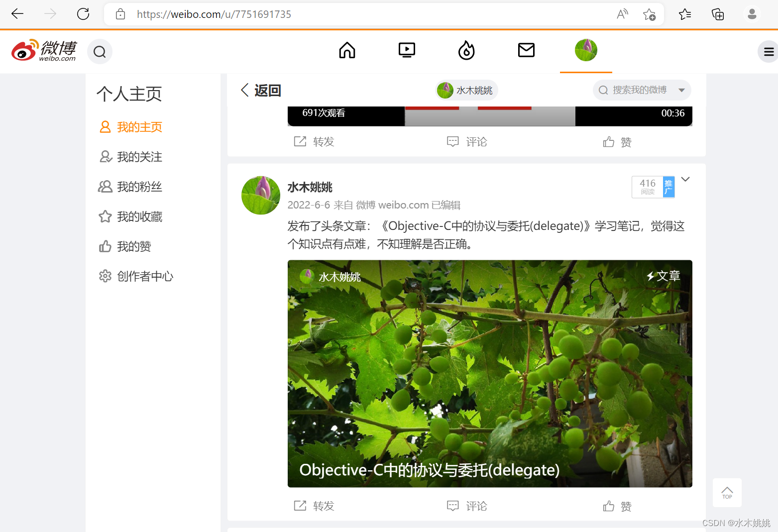Click the site lock icon in address bar
The image size is (778, 532).
coord(120,14)
